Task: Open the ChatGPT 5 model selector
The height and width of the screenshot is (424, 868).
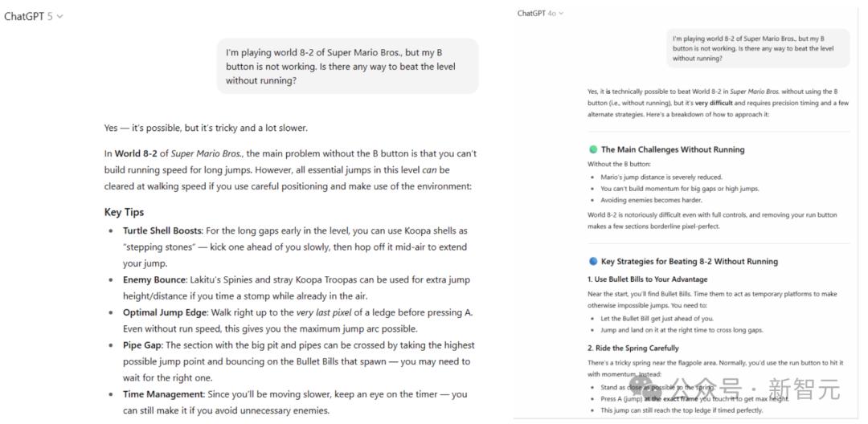Action: [34, 16]
